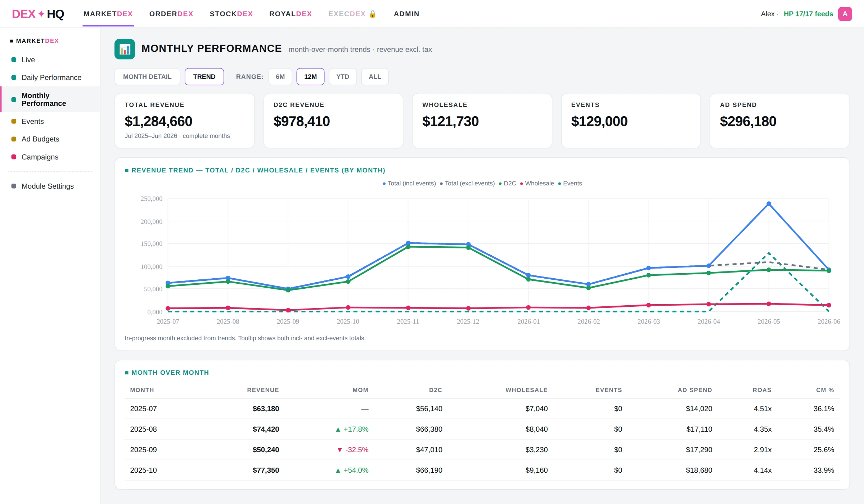
Task: Sort table by ROAS column
Action: (x=762, y=390)
